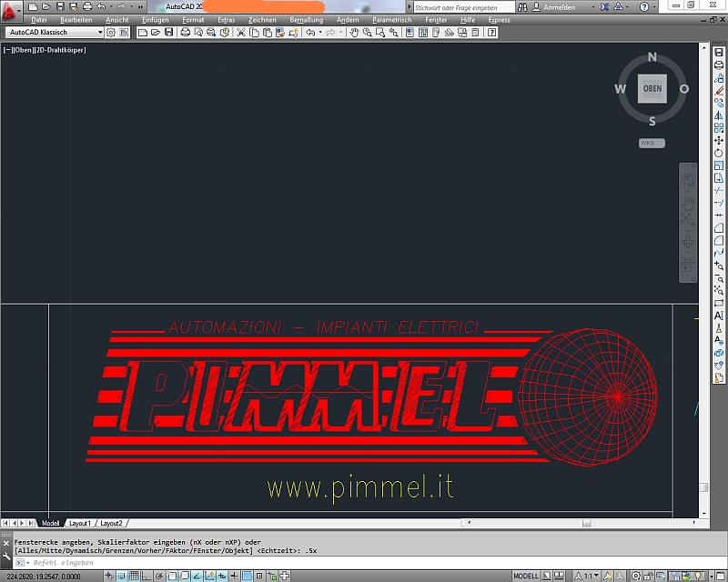Select the Pan hand tool in toolbar
This screenshot has width=728, height=582.
coord(354,33)
